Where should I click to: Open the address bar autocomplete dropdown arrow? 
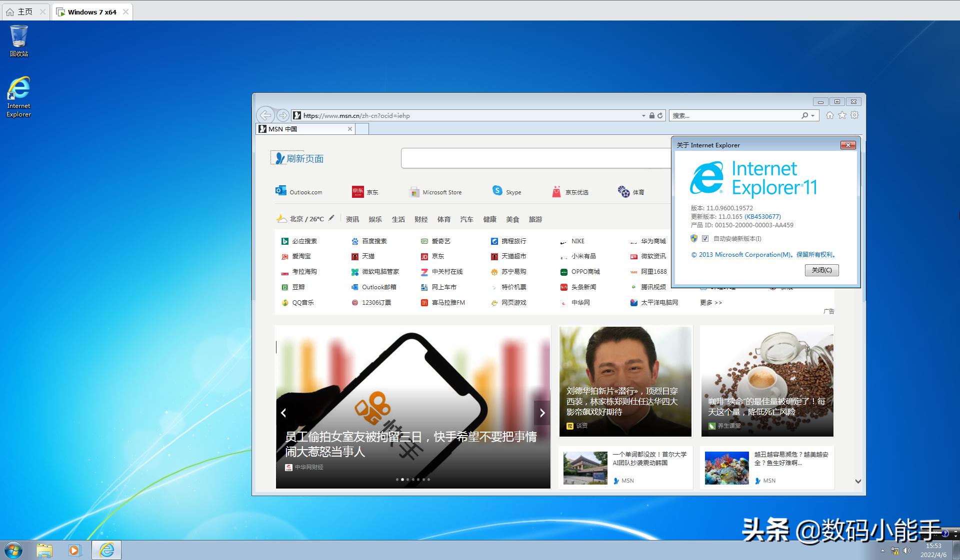pos(643,115)
